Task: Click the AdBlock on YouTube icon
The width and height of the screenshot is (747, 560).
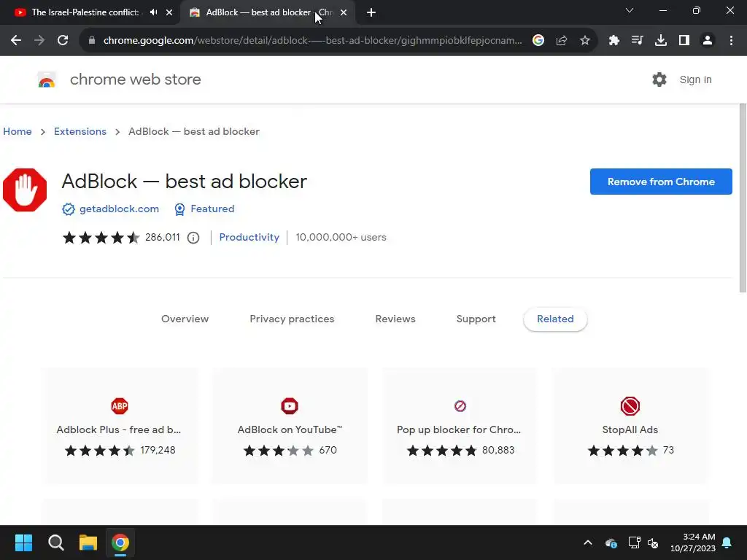Action: click(x=290, y=406)
